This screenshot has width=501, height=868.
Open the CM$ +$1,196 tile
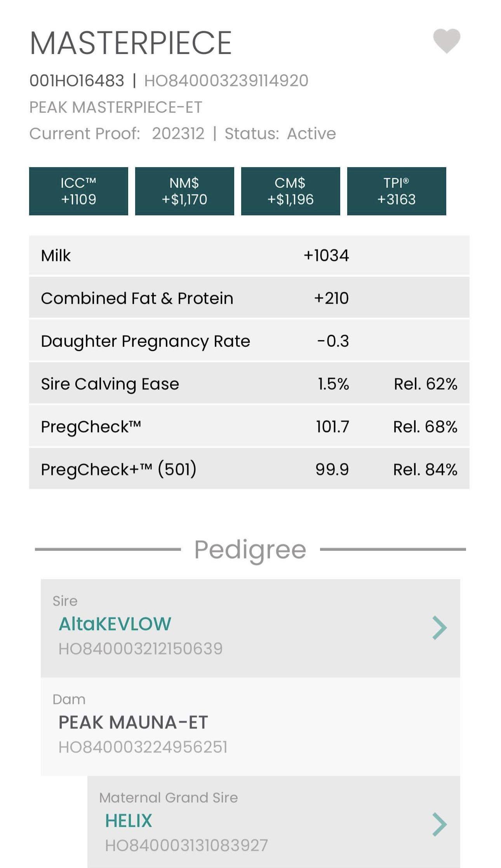[291, 191]
